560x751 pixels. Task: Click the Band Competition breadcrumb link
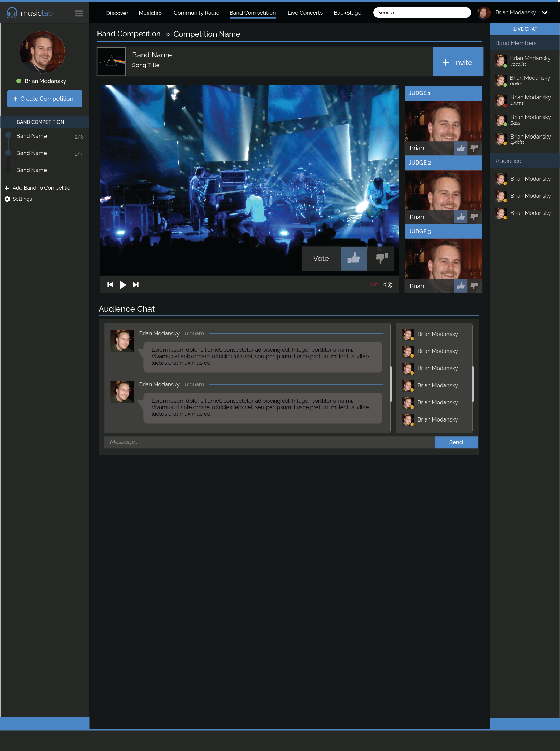click(129, 34)
